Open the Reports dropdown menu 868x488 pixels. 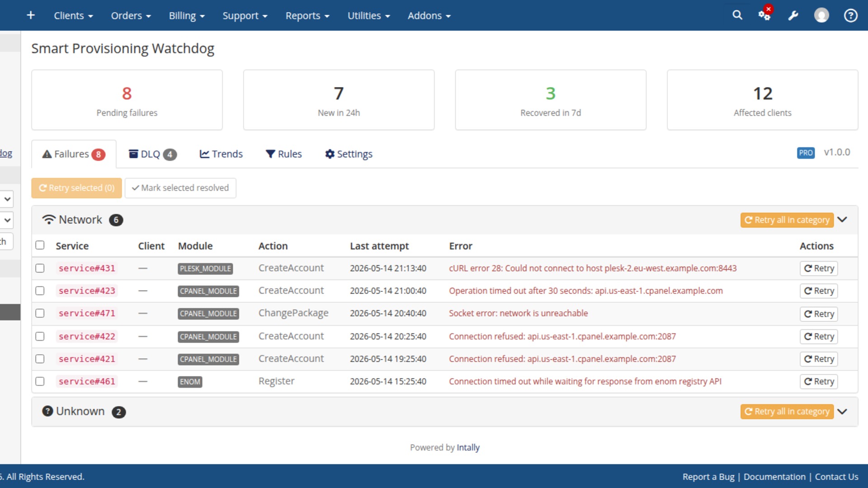[307, 15]
